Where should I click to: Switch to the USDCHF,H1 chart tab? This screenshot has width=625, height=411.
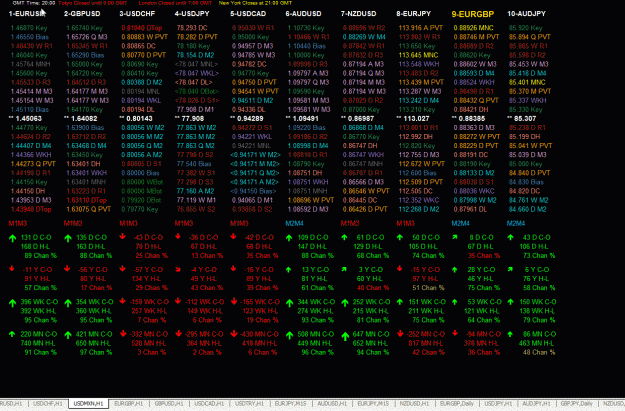(x=48, y=404)
